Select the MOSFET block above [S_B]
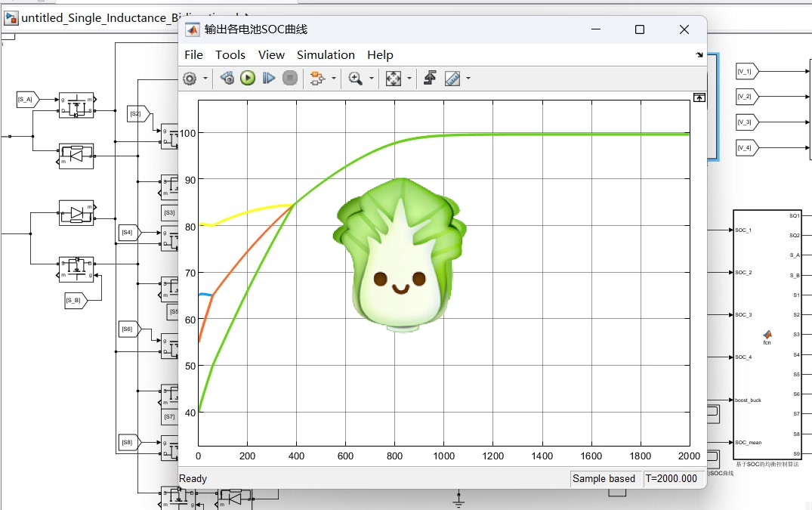812x510 pixels. click(76, 269)
